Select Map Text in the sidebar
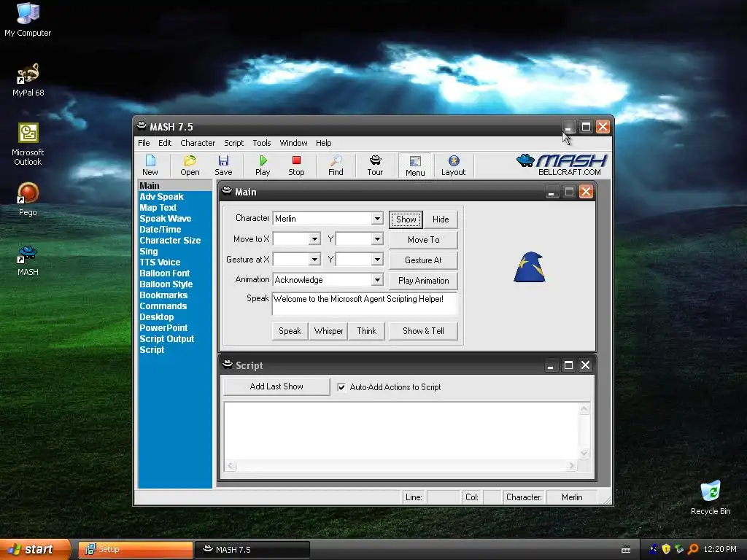 (x=158, y=208)
